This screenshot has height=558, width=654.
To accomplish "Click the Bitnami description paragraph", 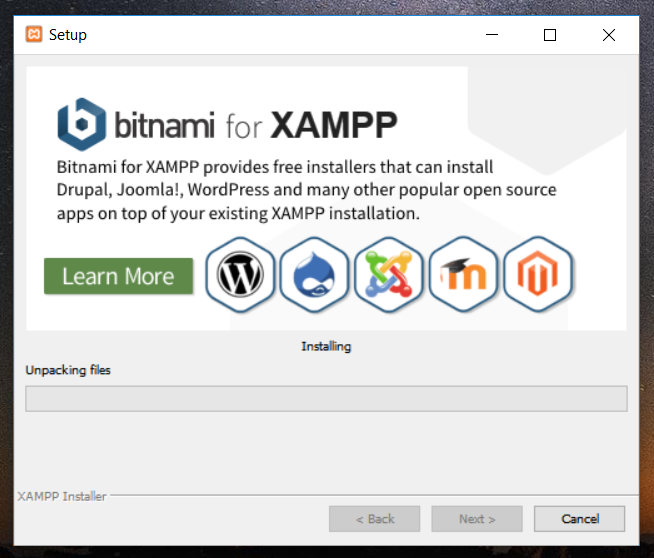I will tap(307, 190).
